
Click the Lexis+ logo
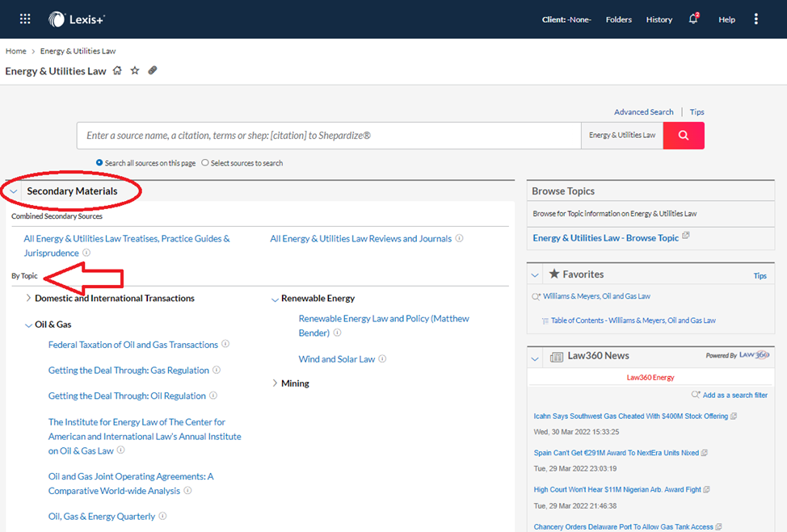pos(77,19)
